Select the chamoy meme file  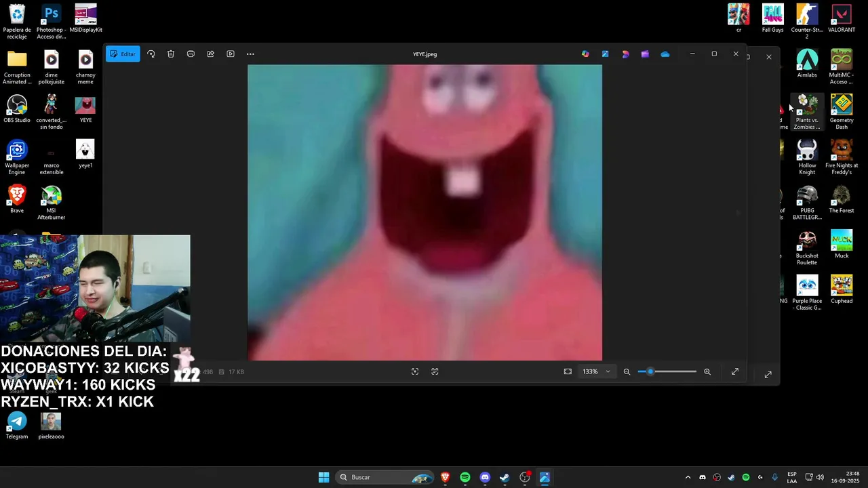(85, 68)
